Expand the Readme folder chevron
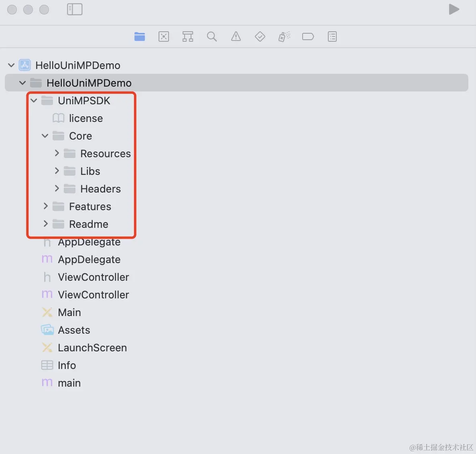The image size is (476, 454). (x=45, y=224)
